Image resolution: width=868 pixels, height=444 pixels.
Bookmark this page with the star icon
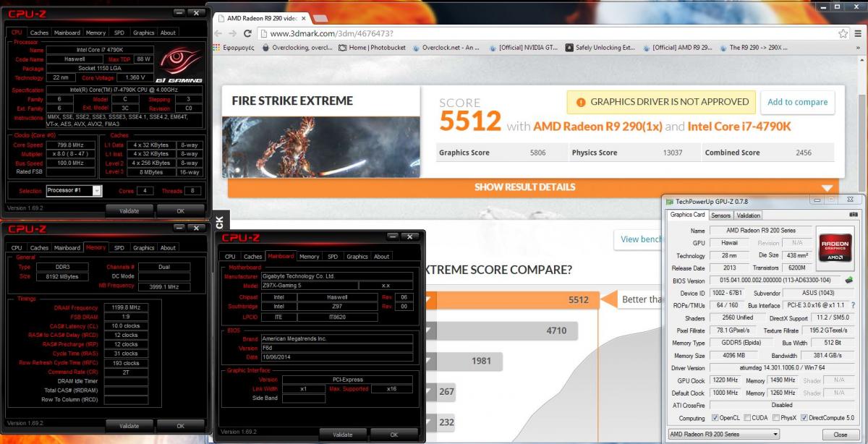[843, 33]
